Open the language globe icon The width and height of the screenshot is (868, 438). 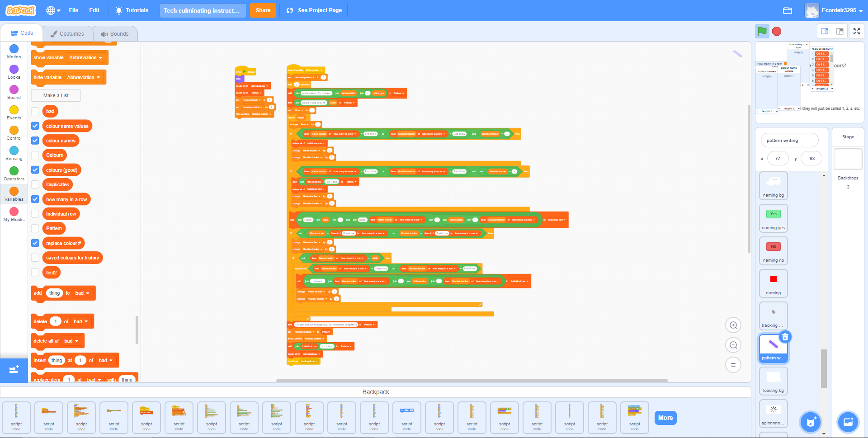pyautogui.click(x=51, y=10)
